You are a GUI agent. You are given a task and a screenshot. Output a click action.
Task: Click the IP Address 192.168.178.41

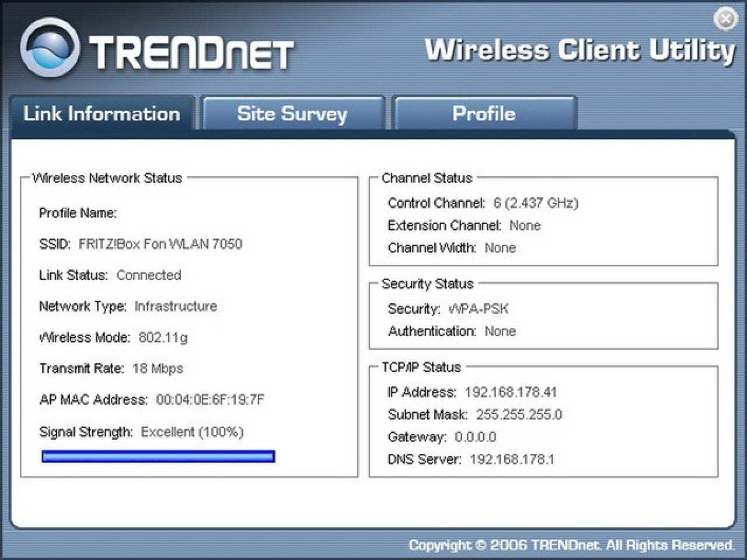(511, 392)
